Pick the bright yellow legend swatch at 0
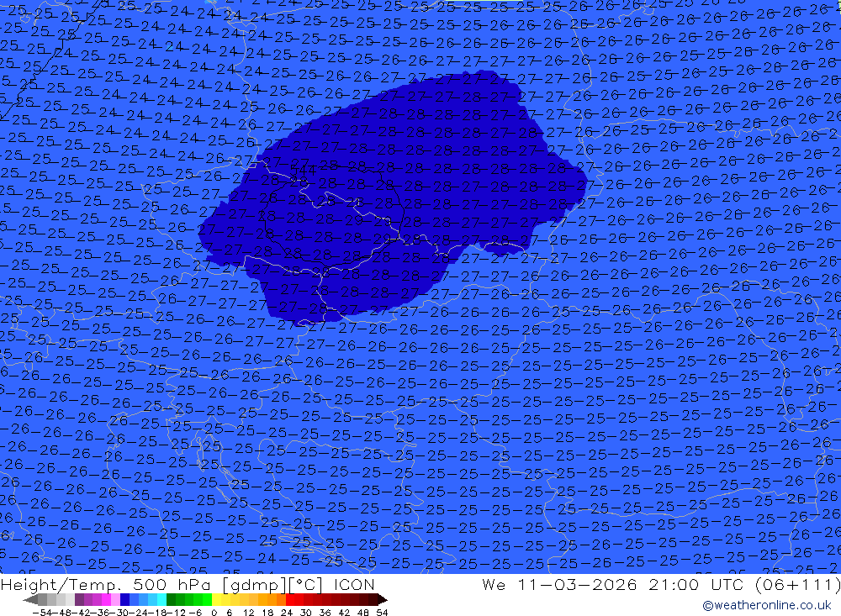 216,599
